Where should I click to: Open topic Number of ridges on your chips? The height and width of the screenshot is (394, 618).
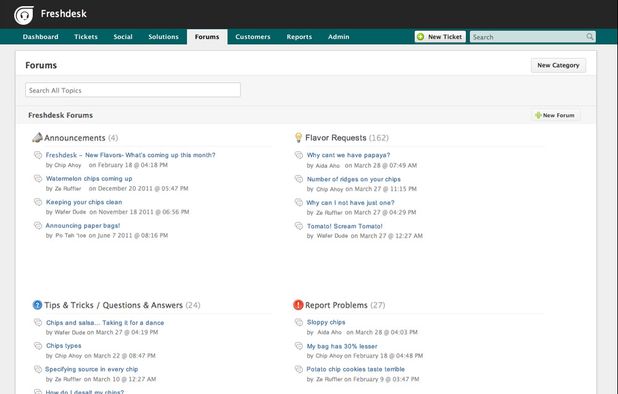354,179
